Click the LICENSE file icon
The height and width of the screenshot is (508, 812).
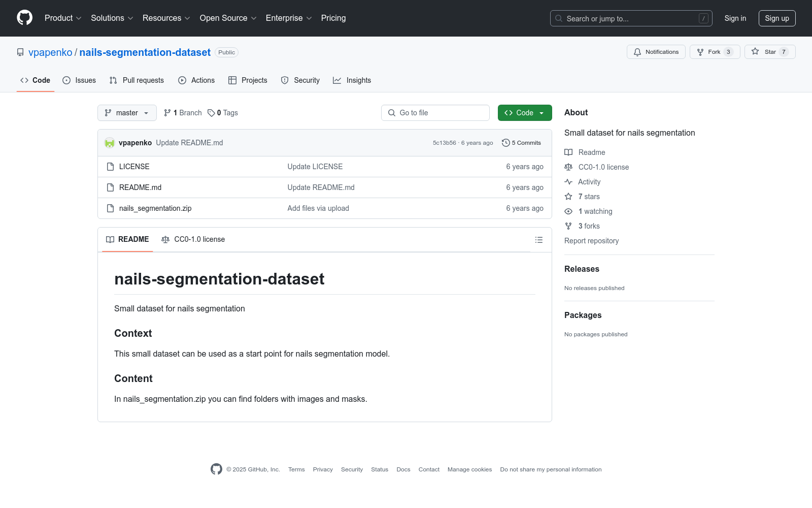pos(110,167)
